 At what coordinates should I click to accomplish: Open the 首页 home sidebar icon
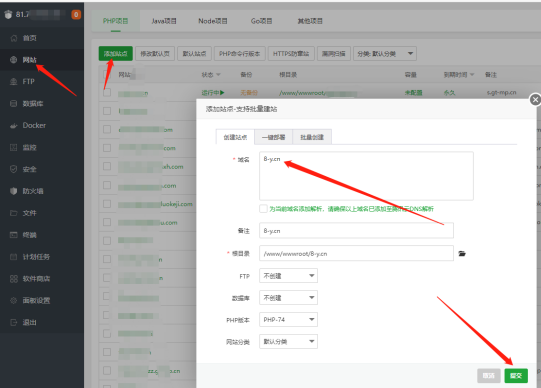click(13, 38)
